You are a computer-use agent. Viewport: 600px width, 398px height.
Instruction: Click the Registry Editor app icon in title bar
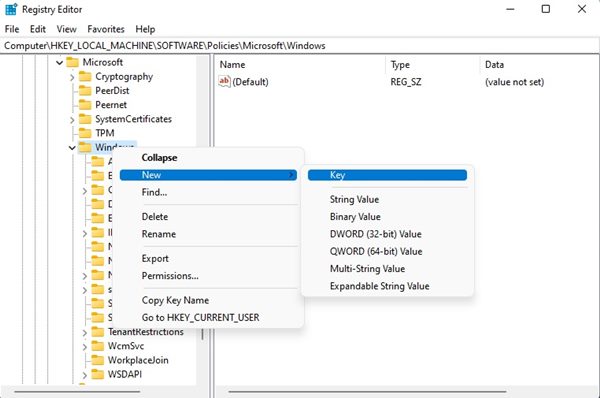click(11, 10)
